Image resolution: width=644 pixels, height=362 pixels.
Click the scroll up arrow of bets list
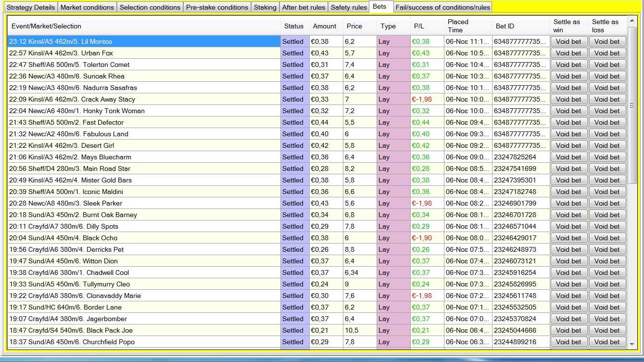click(x=632, y=20)
